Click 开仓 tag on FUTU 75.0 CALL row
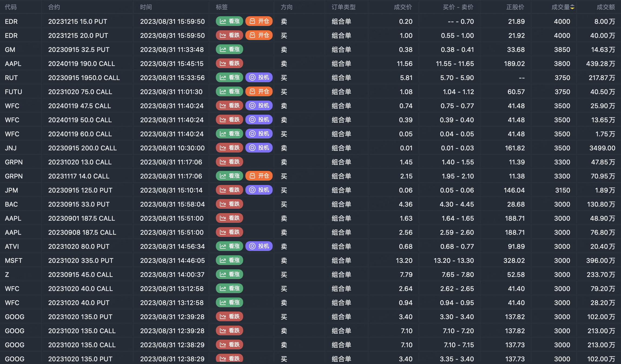Viewport: 621px width, 364px height. pos(259,92)
